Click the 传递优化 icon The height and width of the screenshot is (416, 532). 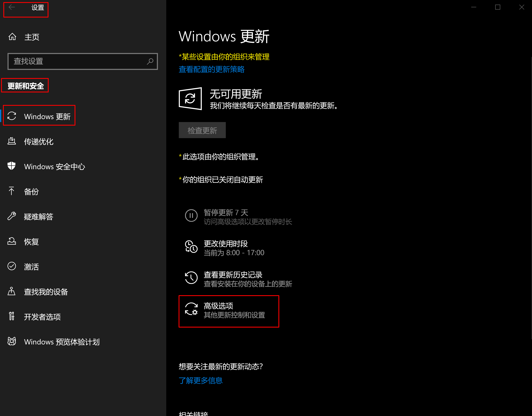12,141
